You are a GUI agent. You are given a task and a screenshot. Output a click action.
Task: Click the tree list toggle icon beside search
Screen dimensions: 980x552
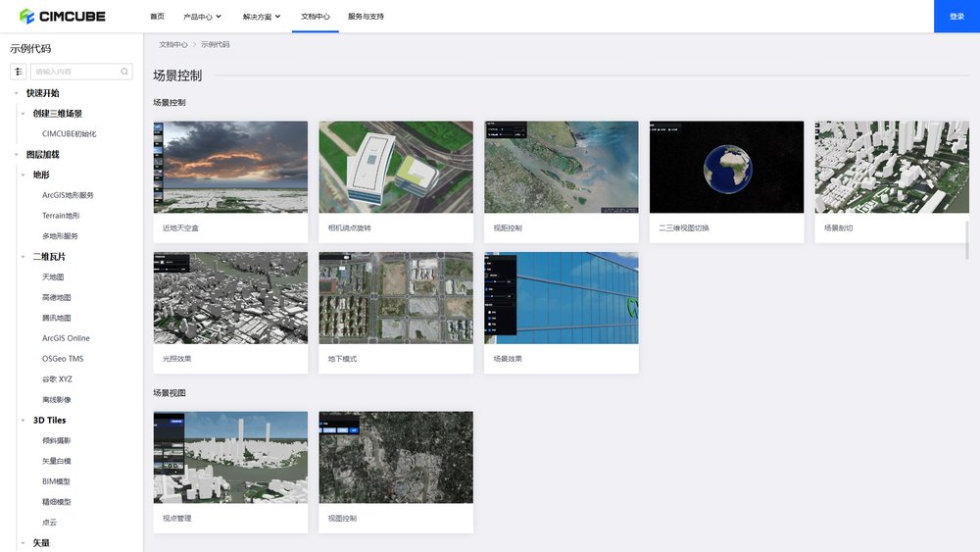click(x=19, y=72)
